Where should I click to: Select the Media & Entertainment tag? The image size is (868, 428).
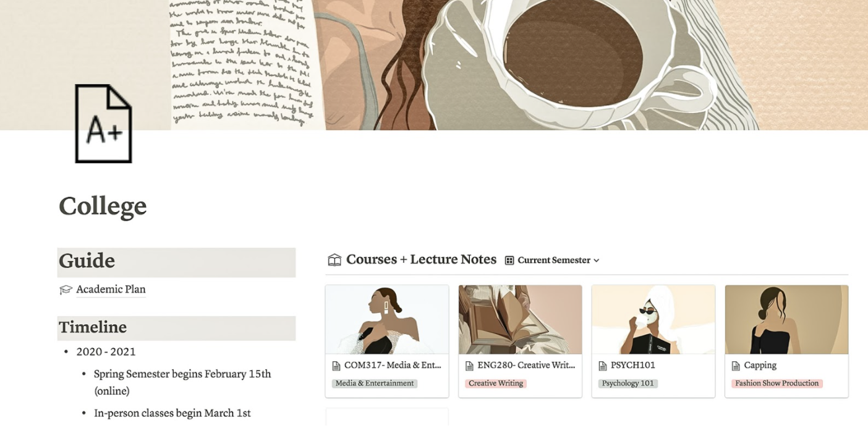(375, 383)
